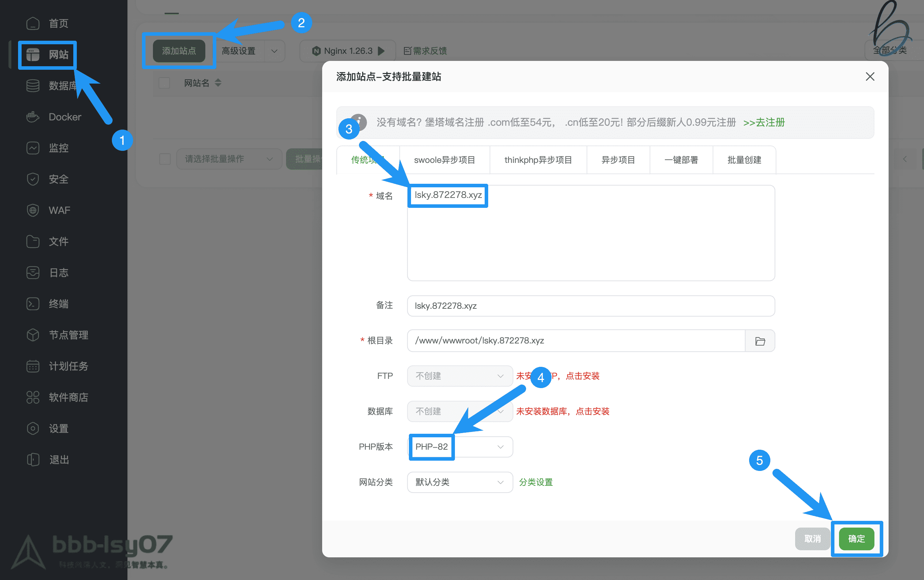Open the 网站分类 默认分类 dropdown
The height and width of the screenshot is (580, 924).
point(459,482)
